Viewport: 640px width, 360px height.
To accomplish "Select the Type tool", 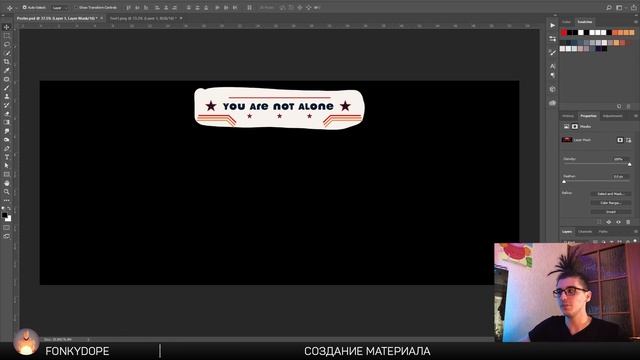I will [x=7, y=157].
